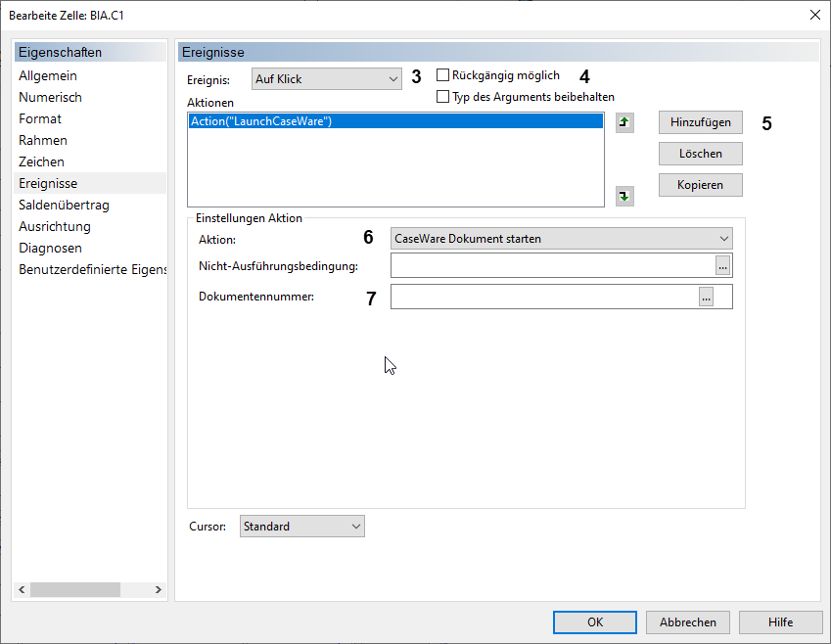Confirm dialog with OK
831x644 pixels.
click(x=595, y=622)
